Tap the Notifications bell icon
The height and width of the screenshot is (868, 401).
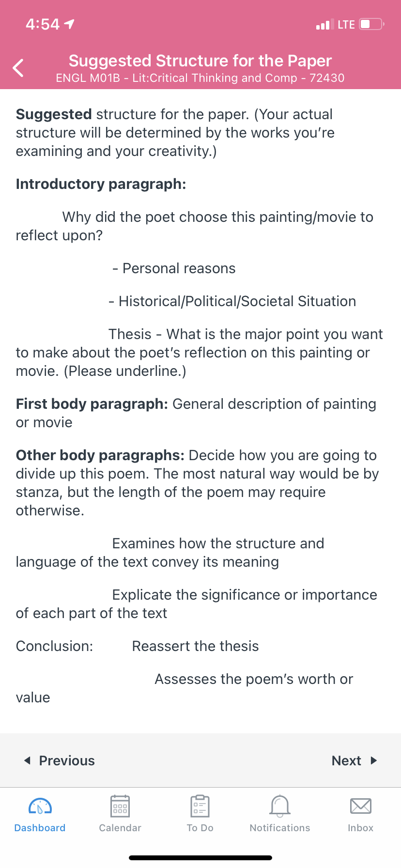point(280,806)
